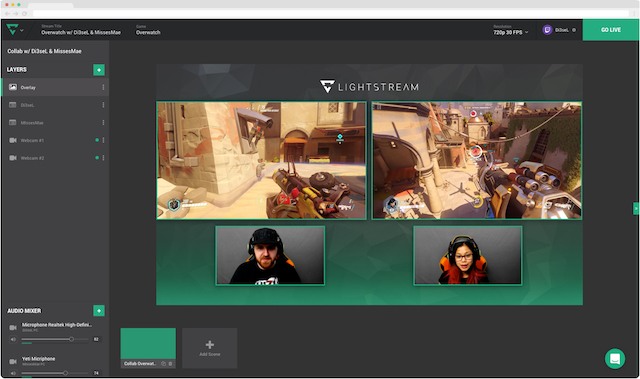Adjust the Microphone Realtek volume slider
Viewport: 640px width, 379px height.
click(55, 339)
